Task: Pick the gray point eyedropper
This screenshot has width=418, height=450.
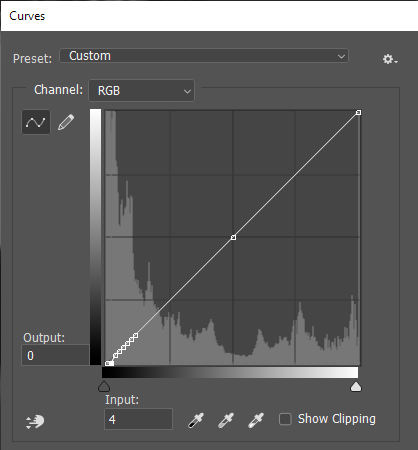Action: click(226, 420)
